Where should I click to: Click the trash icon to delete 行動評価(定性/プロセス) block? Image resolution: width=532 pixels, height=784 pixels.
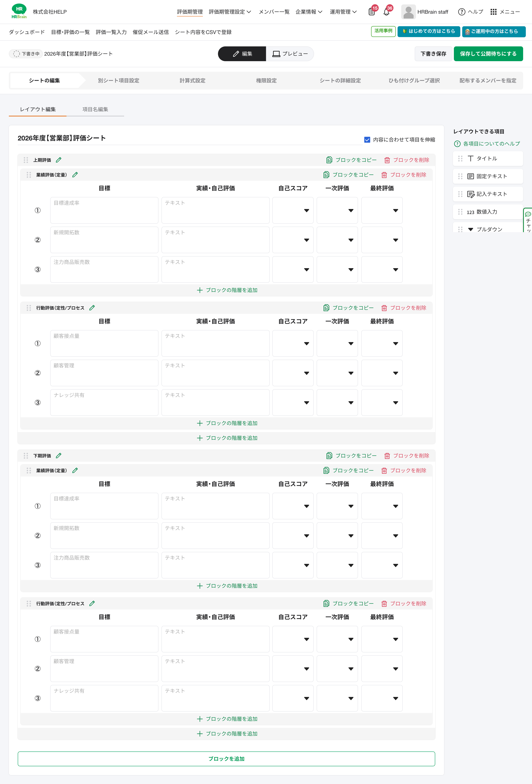[x=384, y=308]
